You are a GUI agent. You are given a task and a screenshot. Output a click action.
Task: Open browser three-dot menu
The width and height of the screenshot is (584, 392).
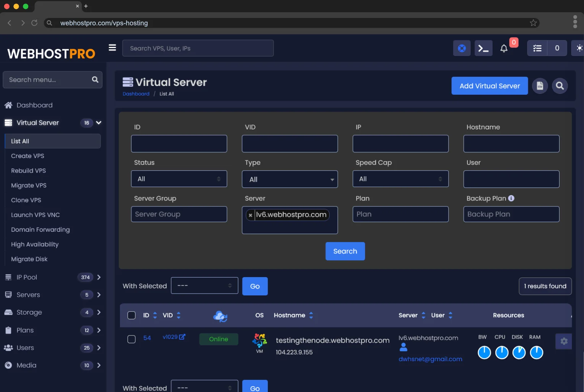pyautogui.click(x=575, y=22)
